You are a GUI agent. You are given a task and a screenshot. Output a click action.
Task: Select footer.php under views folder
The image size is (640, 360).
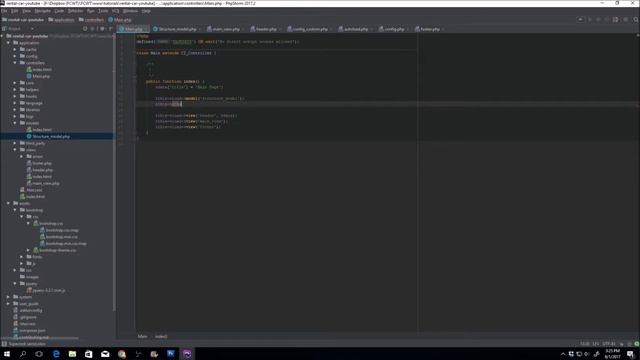pyautogui.click(x=39, y=163)
